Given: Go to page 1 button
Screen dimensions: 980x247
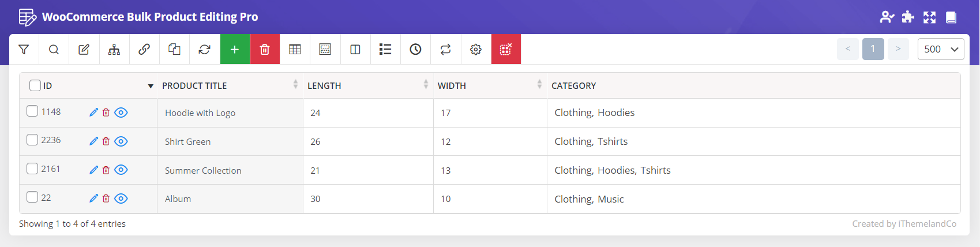Looking at the screenshot, I should pos(873,49).
